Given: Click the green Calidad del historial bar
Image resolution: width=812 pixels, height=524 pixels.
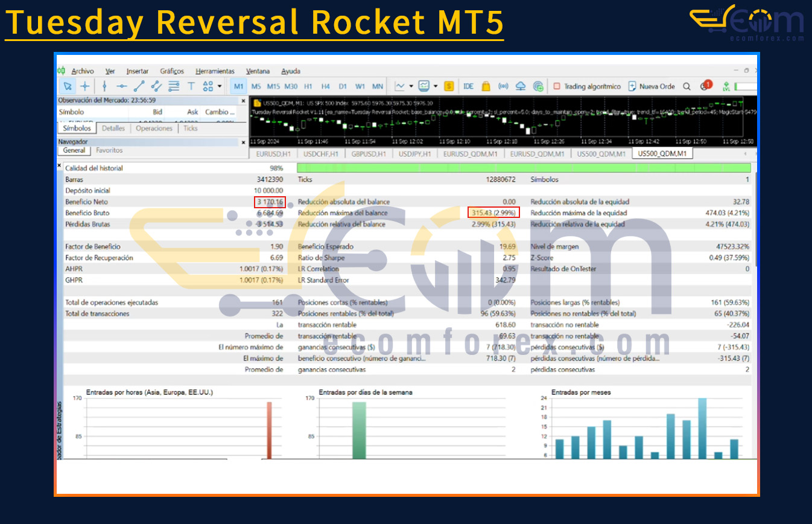Looking at the screenshot, I should click(524, 168).
